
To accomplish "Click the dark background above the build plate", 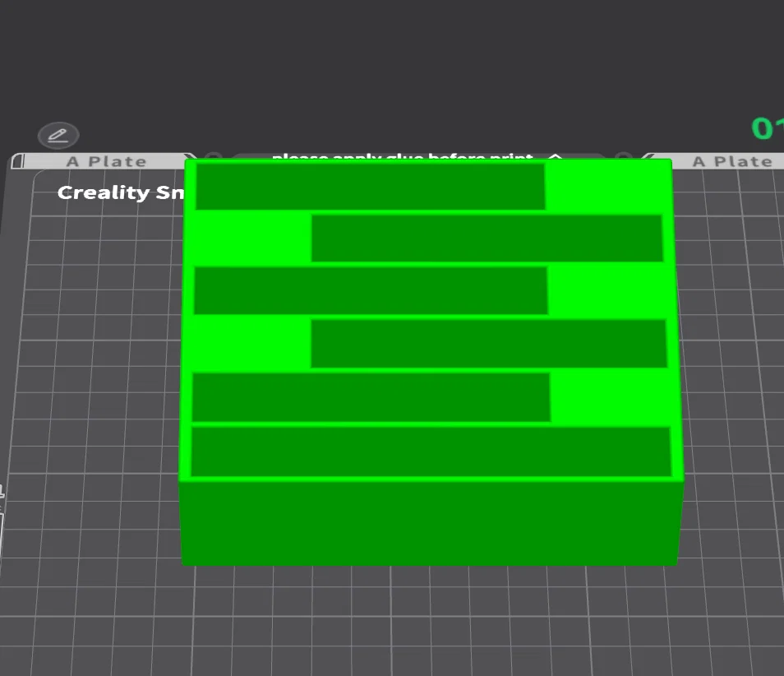I will click(392, 60).
